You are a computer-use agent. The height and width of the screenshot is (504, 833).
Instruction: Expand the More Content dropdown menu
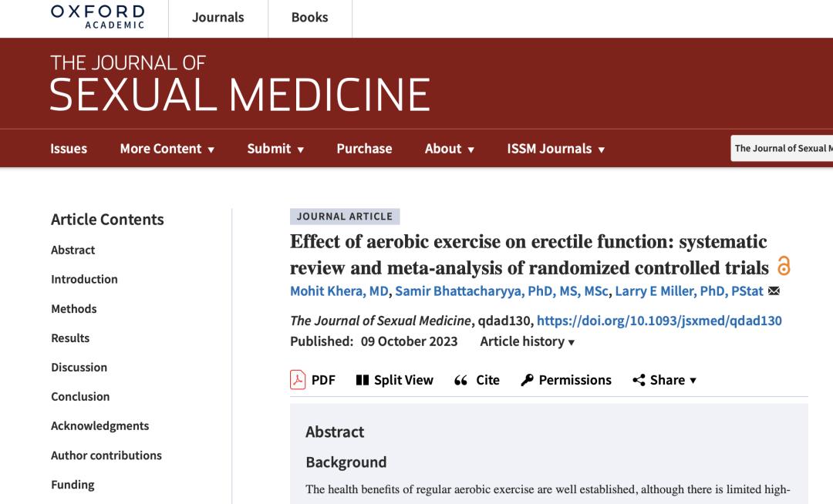click(x=167, y=149)
